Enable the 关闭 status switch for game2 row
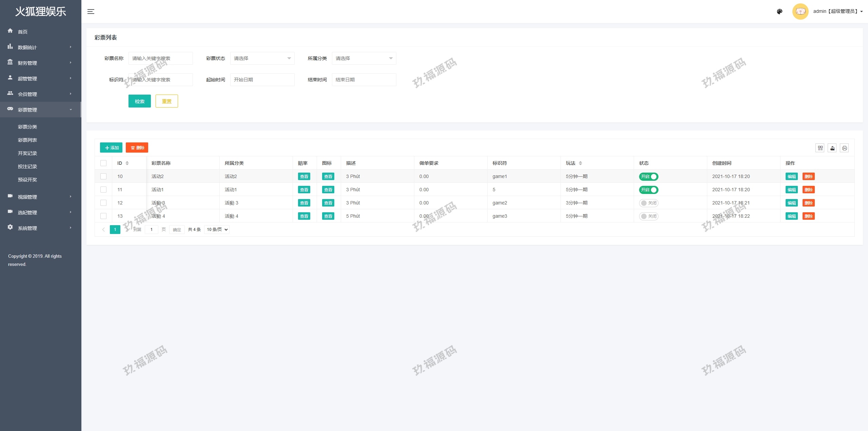The width and height of the screenshot is (868, 431). point(648,203)
